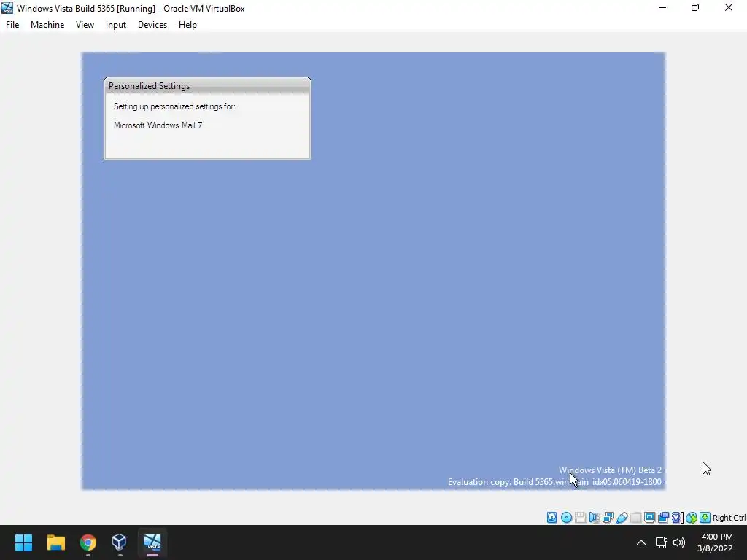This screenshot has width=747, height=560.
Task: Click the volume speaker tray icon
Action: [x=679, y=542]
